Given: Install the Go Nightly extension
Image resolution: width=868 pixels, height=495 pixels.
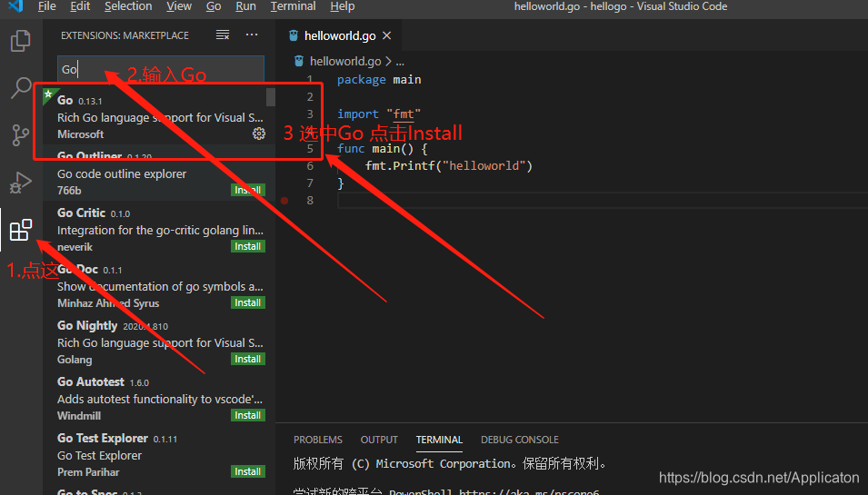Looking at the screenshot, I should pyautogui.click(x=247, y=359).
